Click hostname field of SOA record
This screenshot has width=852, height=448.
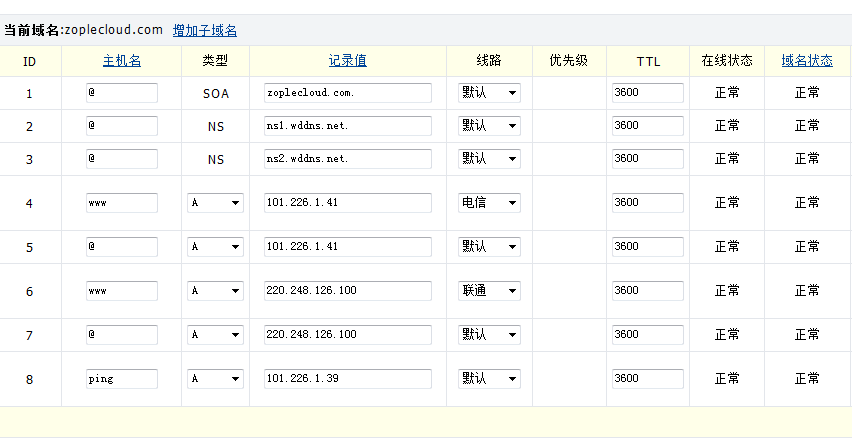[x=122, y=93]
